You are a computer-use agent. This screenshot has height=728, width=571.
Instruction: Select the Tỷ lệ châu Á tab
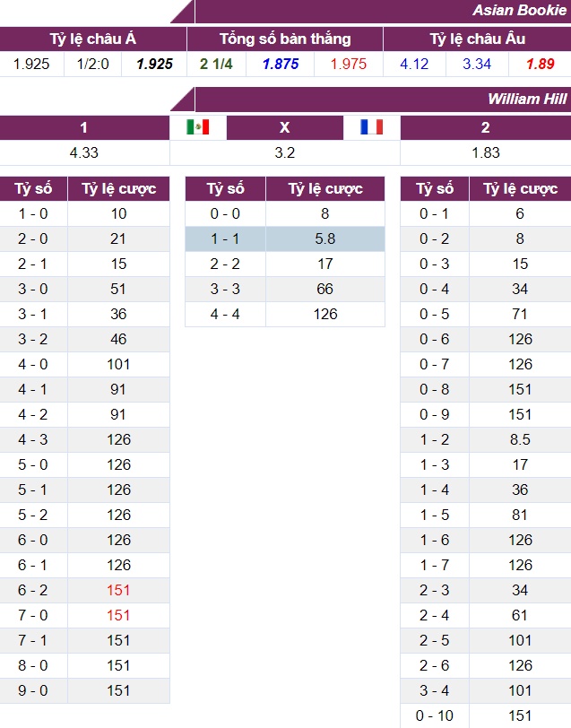[93, 39]
